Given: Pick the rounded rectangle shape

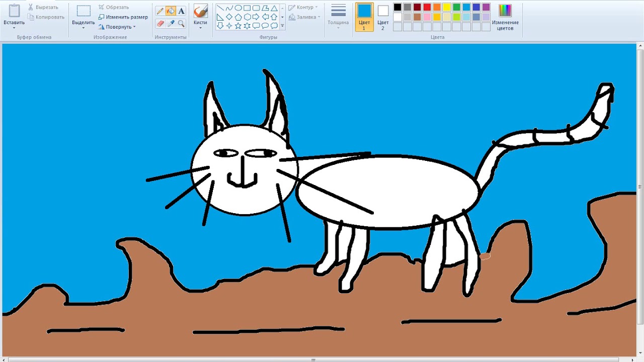Looking at the screenshot, I should click(x=256, y=8).
